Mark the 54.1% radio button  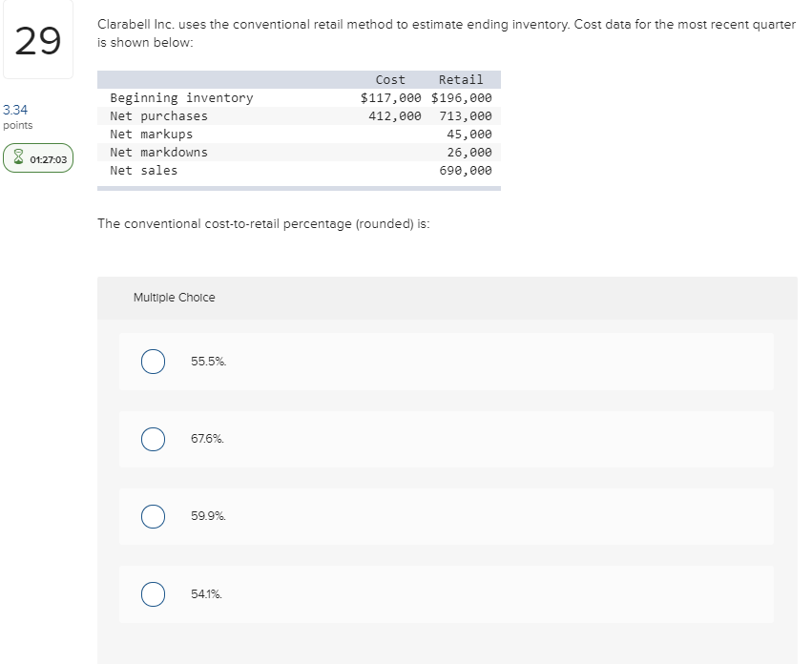[x=153, y=593]
